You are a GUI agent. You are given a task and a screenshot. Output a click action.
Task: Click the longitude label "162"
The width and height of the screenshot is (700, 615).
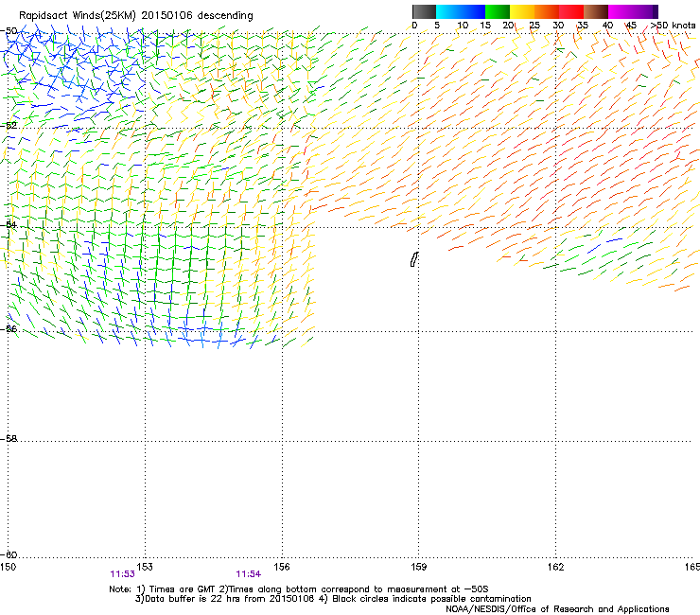(x=555, y=567)
